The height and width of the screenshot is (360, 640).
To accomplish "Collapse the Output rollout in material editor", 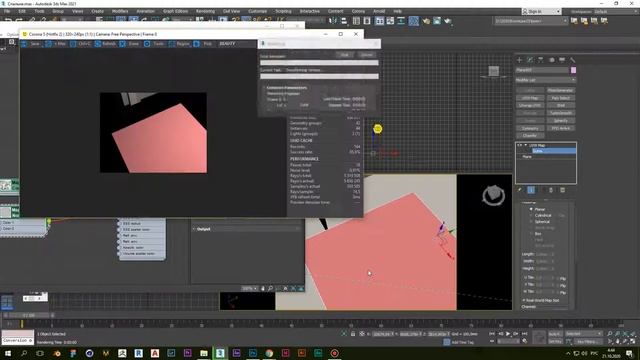I will pos(194,229).
